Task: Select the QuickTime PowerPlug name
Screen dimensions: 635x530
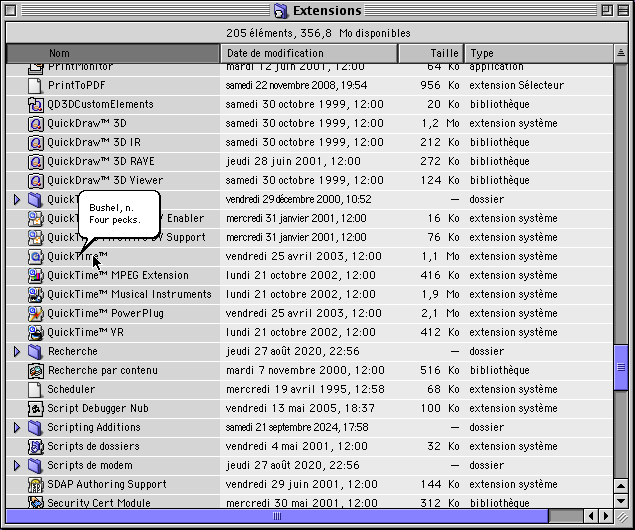Action: (105, 313)
